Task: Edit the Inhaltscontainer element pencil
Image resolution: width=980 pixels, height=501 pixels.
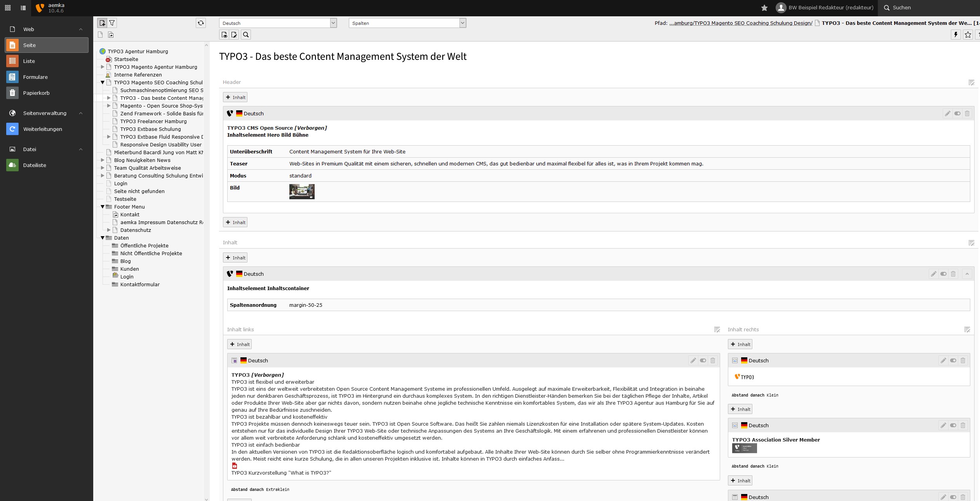Action: 934,274
